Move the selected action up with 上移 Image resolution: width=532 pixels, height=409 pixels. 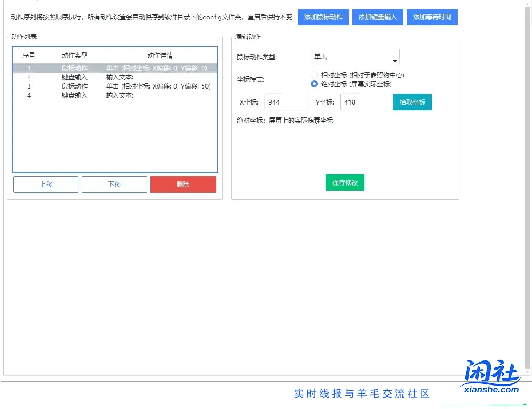(46, 184)
